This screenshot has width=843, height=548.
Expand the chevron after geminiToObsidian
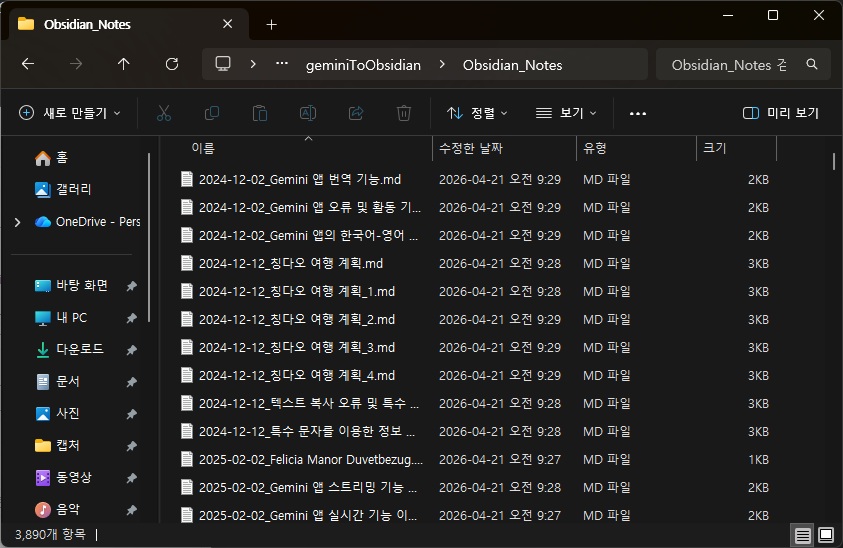(442, 64)
